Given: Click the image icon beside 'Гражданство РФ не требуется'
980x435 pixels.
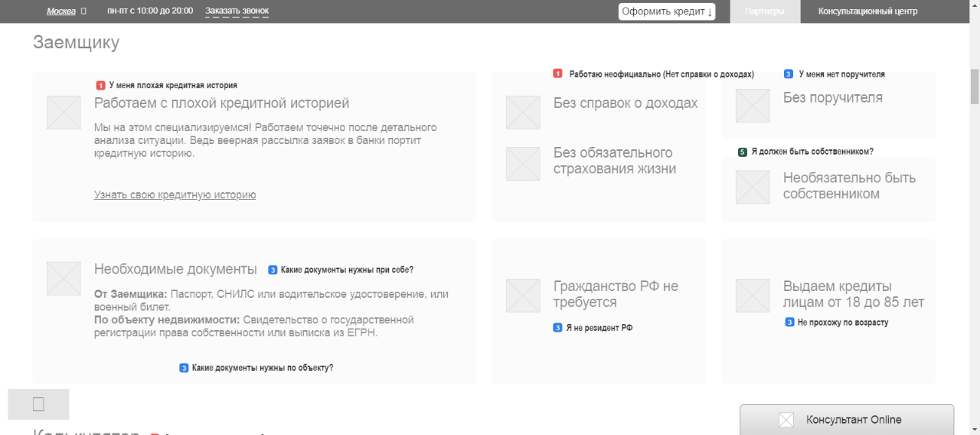Looking at the screenshot, I should click(x=523, y=296).
